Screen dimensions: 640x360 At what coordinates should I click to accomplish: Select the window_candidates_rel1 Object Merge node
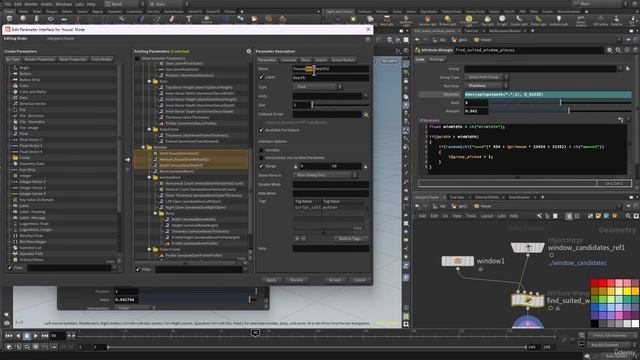point(528,247)
